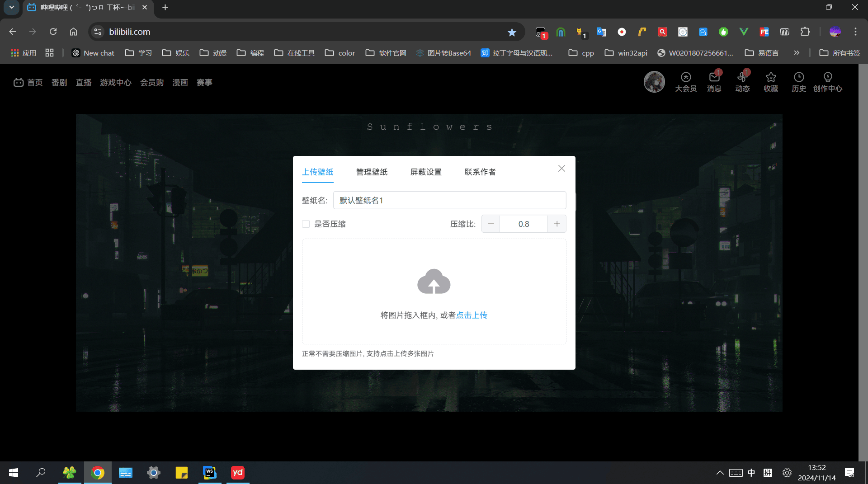868x484 pixels.
Task: Click the user avatar in the header
Action: click(654, 82)
